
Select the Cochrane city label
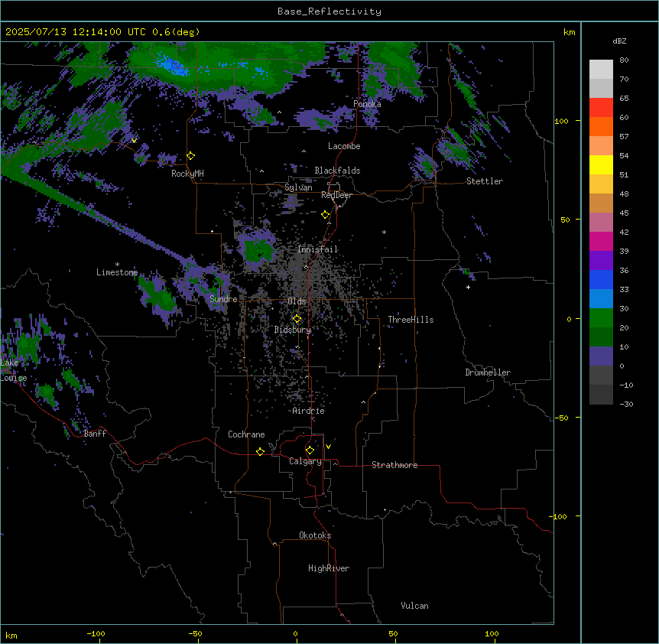point(246,434)
